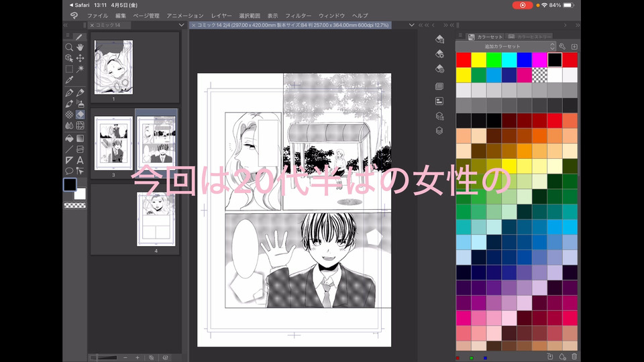Select the Airbrush tool
Screen dimensions: 644x362
(x=80, y=104)
